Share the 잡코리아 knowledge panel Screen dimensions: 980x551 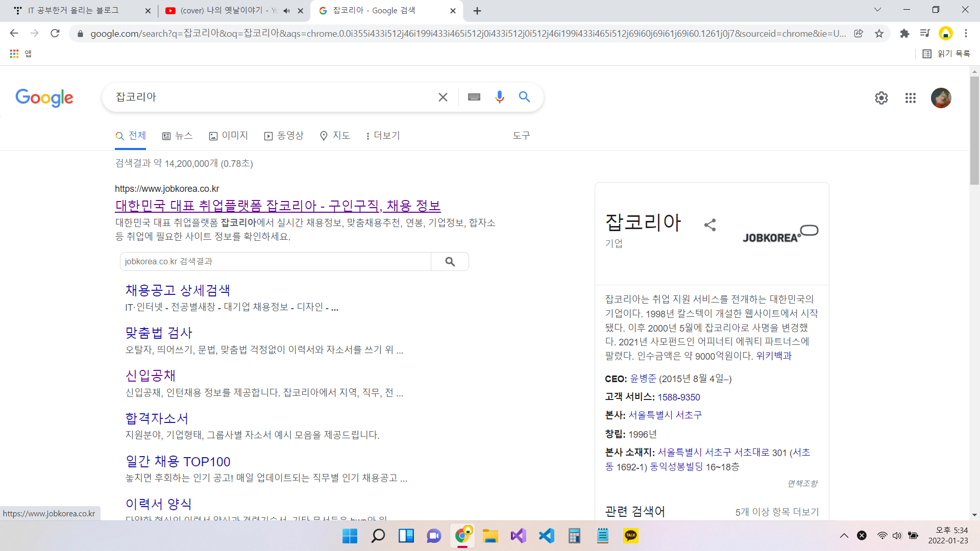709,225
